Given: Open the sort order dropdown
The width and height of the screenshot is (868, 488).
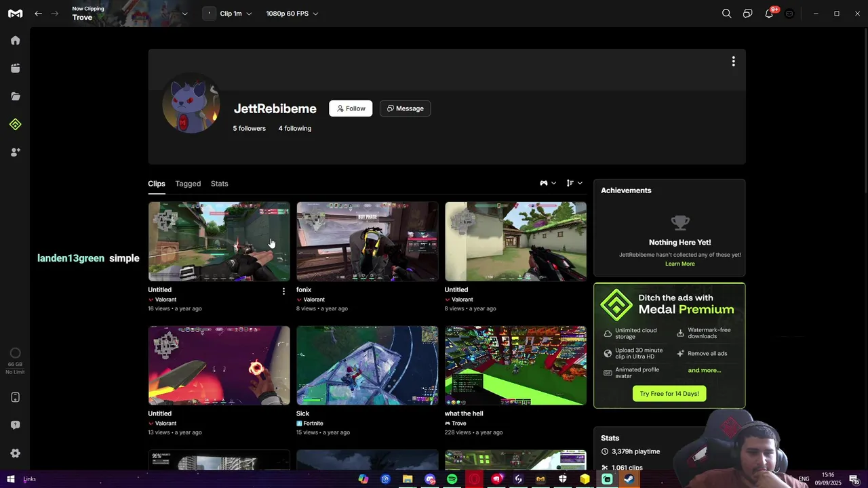Looking at the screenshot, I should [574, 183].
